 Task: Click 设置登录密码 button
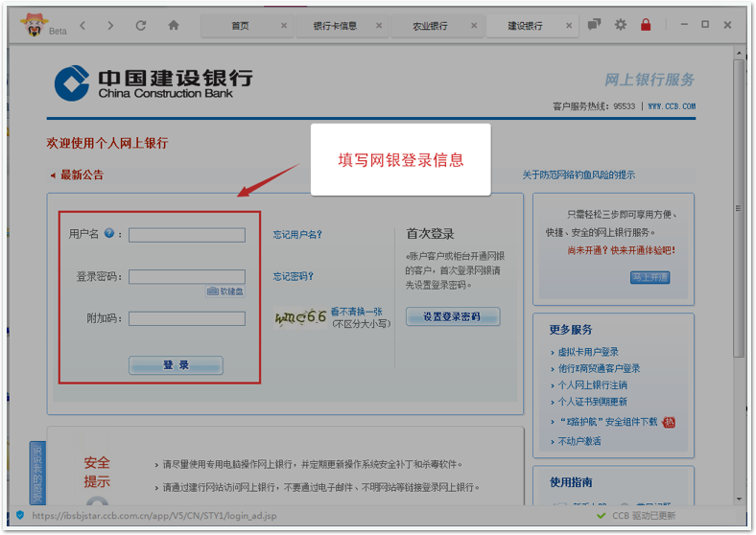click(x=453, y=316)
